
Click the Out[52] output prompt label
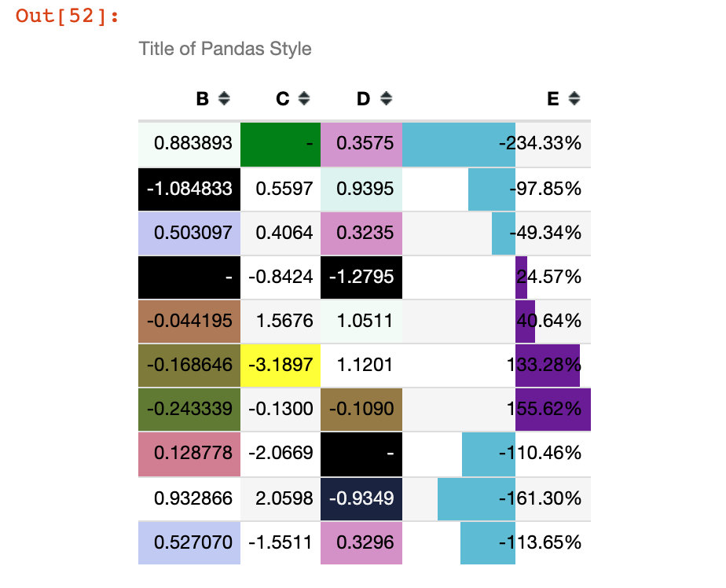point(67,16)
